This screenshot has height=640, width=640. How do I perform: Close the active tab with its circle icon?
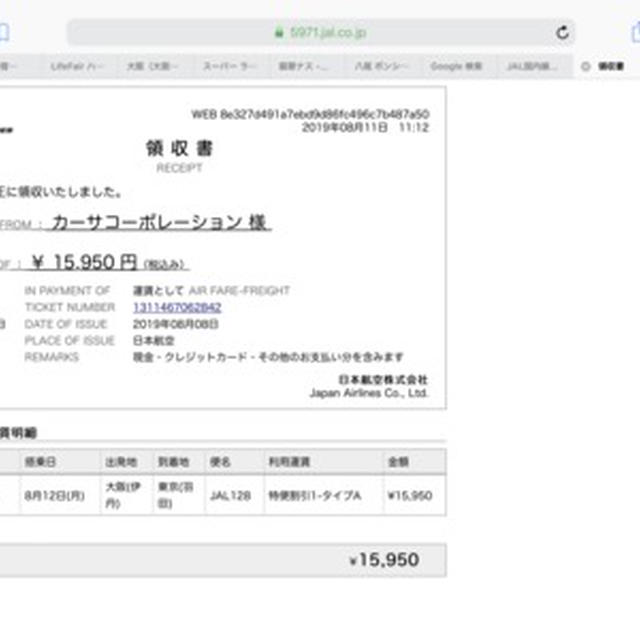(x=586, y=66)
